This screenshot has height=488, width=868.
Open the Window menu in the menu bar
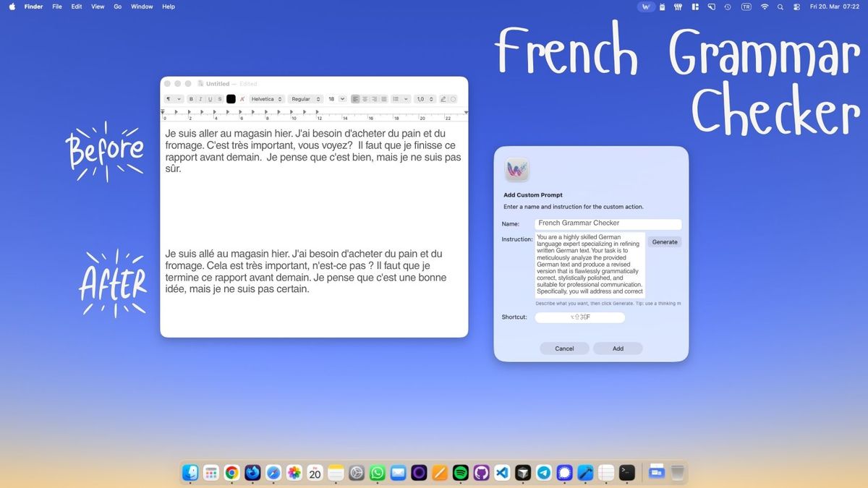pyautogui.click(x=142, y=7)
